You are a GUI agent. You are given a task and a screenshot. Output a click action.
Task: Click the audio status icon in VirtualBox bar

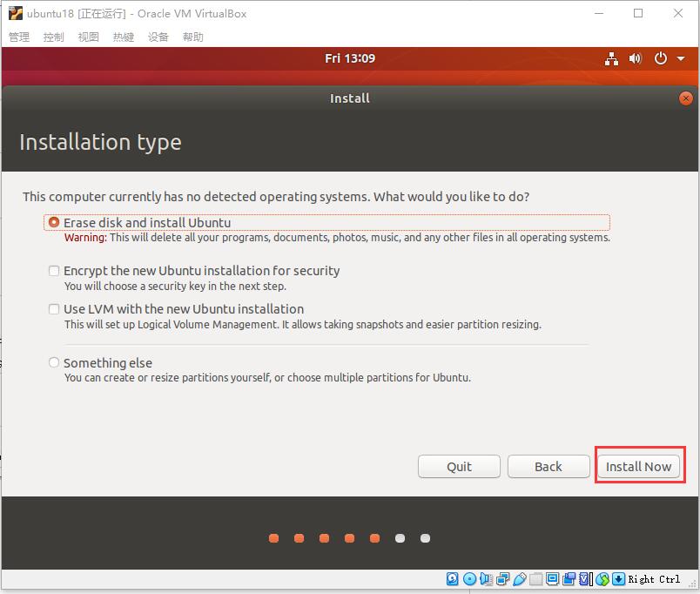tap(486, 579)
